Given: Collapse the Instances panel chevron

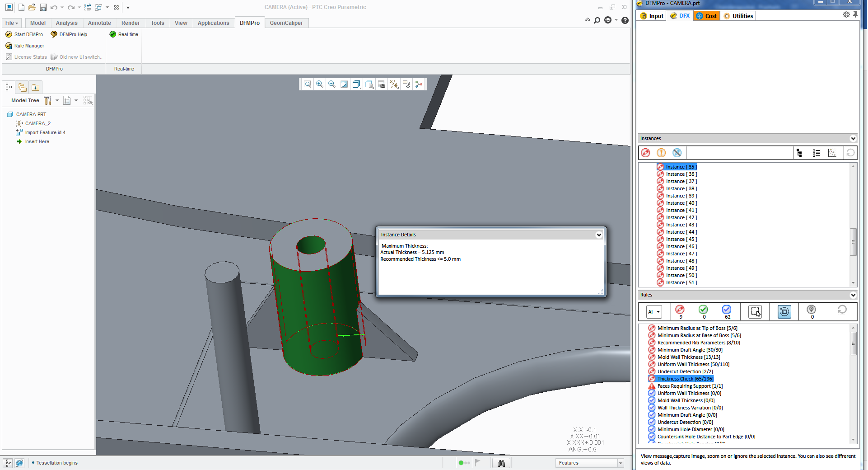Looking at the screenshot, I should [853, 139].
